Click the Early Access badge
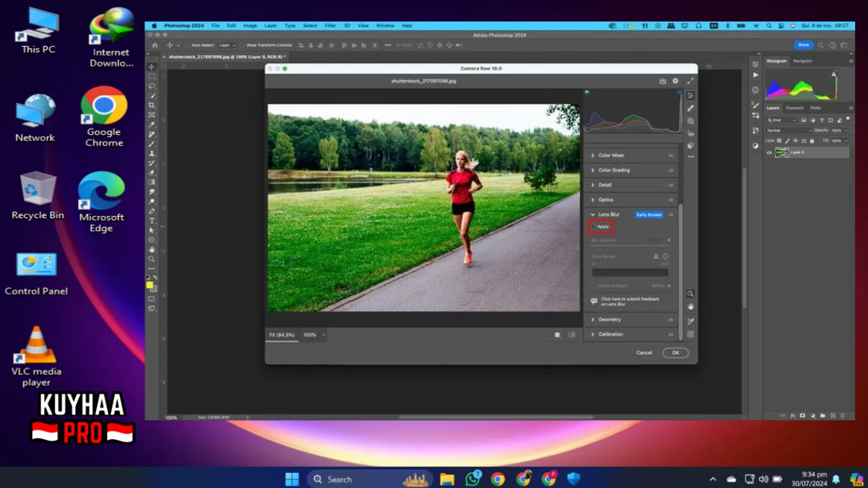 coord(649,215)
